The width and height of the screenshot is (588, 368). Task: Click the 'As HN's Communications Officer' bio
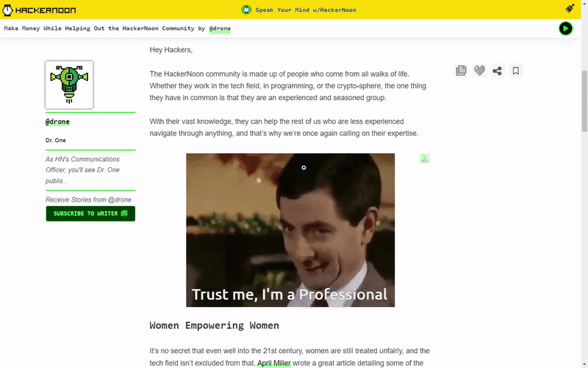pos(82,170)
